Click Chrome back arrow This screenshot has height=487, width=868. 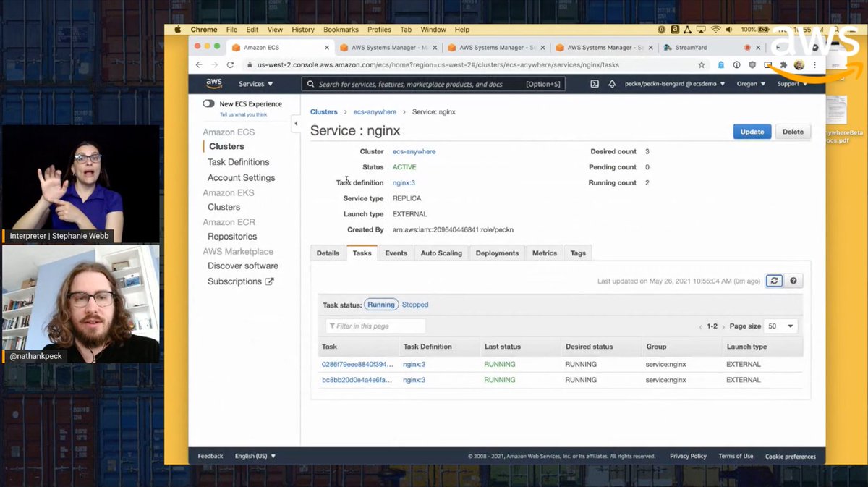click(x=200, y=64)
